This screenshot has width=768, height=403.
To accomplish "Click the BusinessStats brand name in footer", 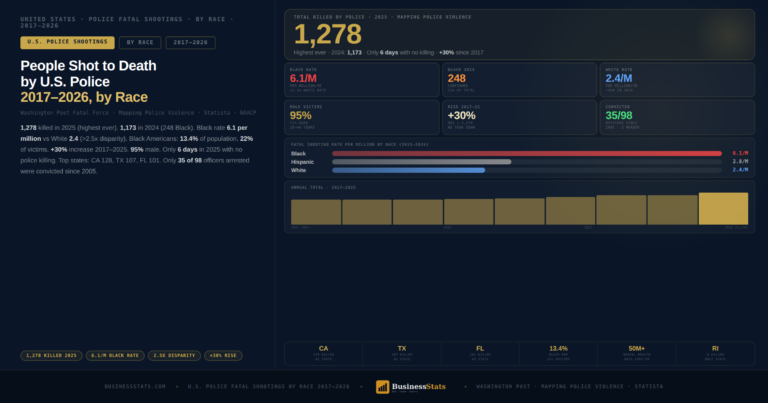I will [x=419, y=386].
